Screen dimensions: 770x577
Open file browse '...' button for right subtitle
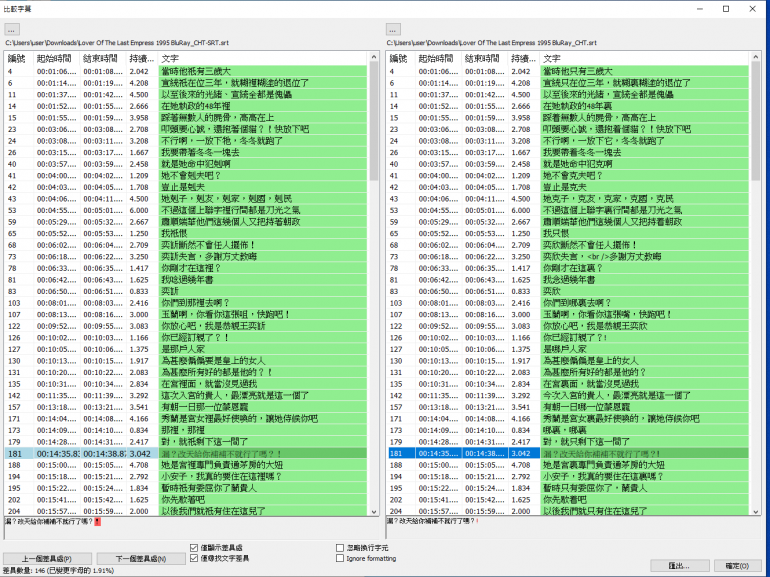pos(393,30)
